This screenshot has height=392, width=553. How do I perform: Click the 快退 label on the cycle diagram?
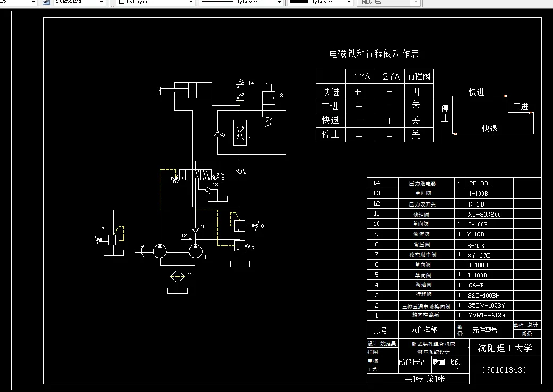click(490, 129)
